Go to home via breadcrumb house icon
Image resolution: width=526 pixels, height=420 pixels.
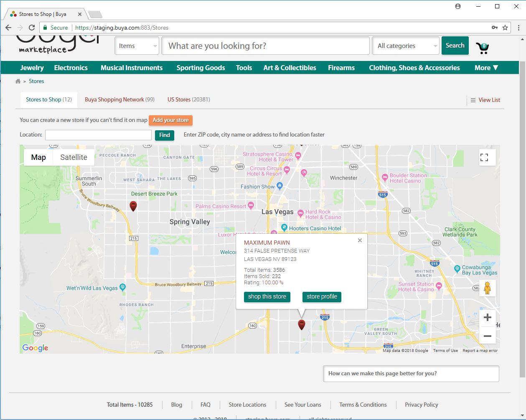(x=18, y=81)
